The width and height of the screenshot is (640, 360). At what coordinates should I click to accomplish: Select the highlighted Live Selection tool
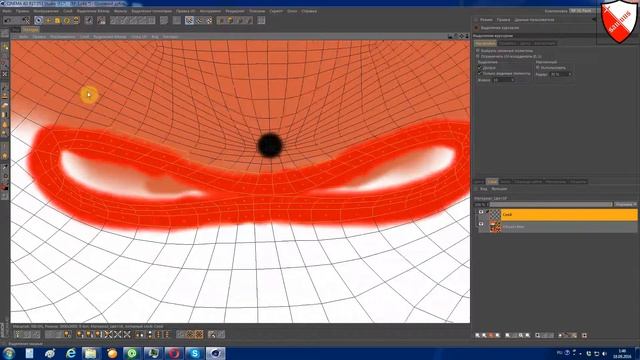(38, 20)
